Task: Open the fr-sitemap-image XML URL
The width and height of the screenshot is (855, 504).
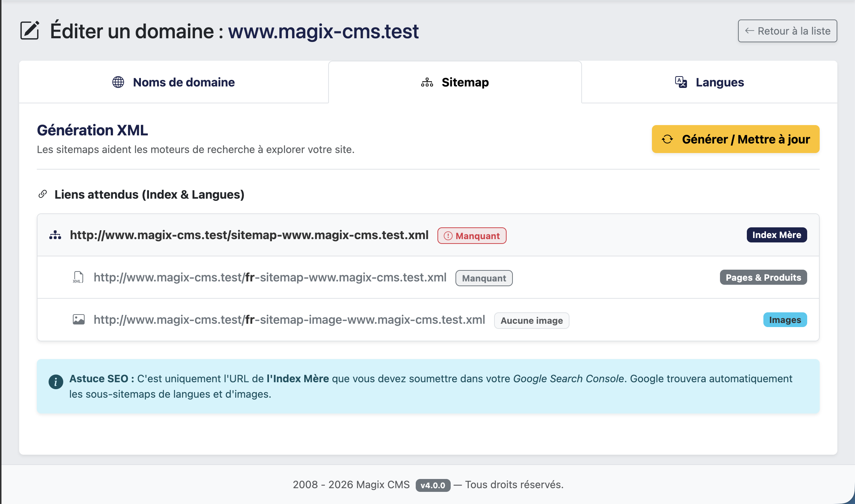Action: coord(289,319)
